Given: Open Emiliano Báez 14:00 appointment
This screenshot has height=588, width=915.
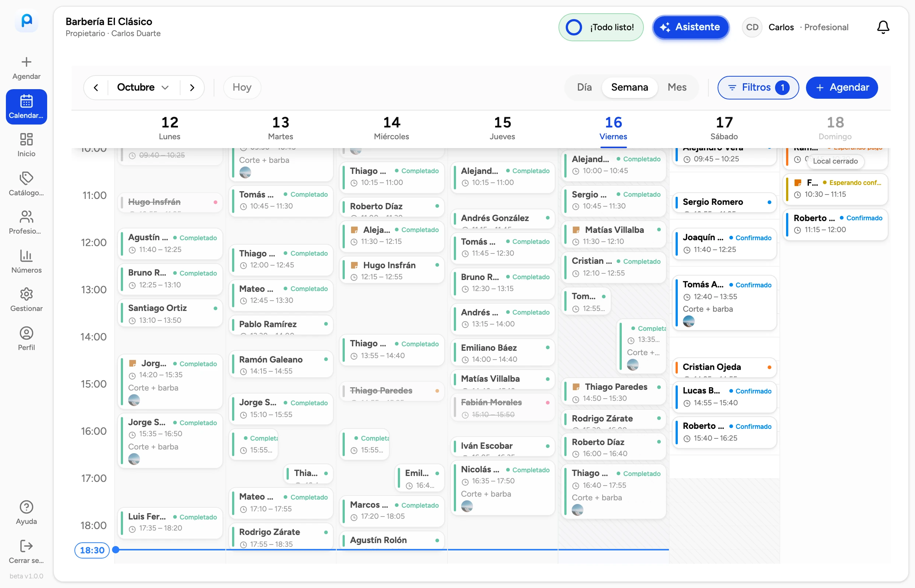Looking at the screenshot, I should [503, 353].
